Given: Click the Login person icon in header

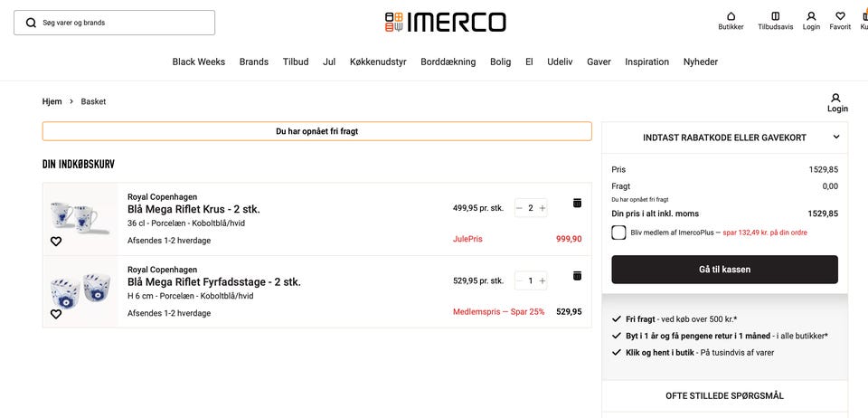Looking at the screenshot, I should click(x=811, y=16).
